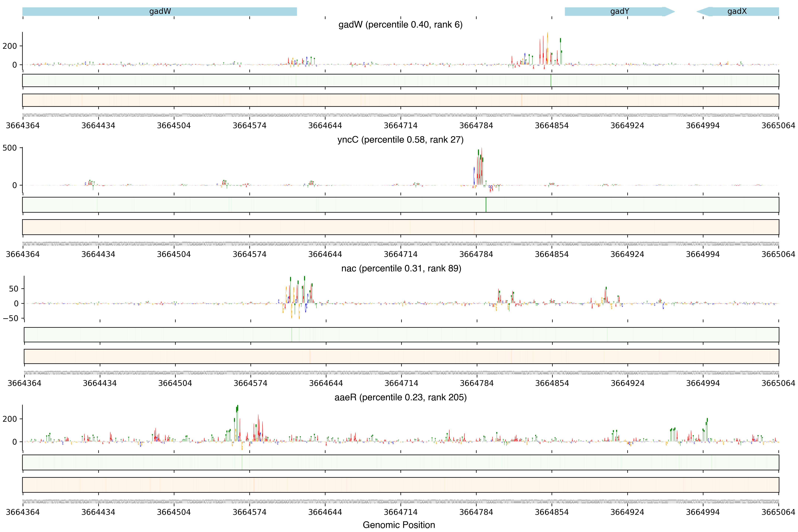The image size is (798, 532).
Task: Click the 3664994 tick label at bottom axis
Action: click(703, 512)
